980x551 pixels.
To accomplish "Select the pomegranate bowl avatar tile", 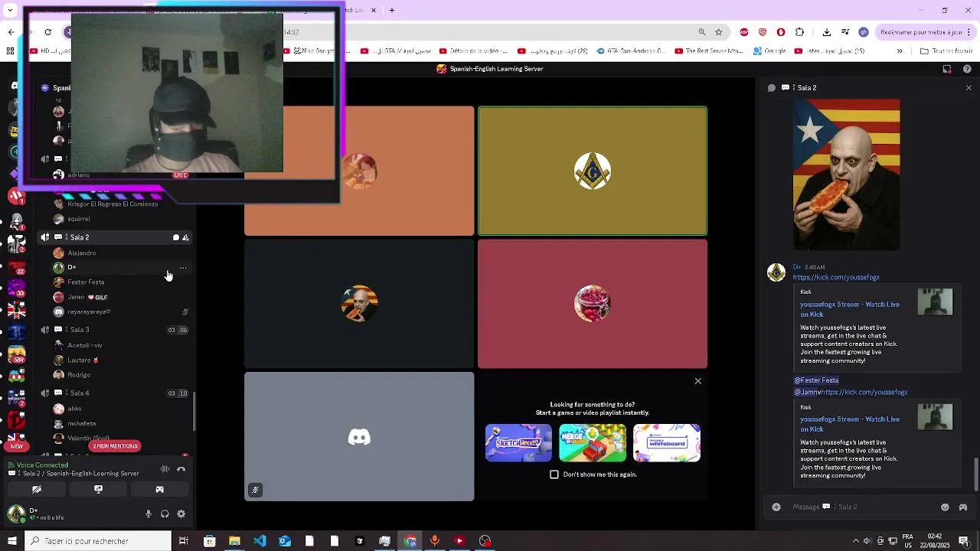I will coord(593,304).
